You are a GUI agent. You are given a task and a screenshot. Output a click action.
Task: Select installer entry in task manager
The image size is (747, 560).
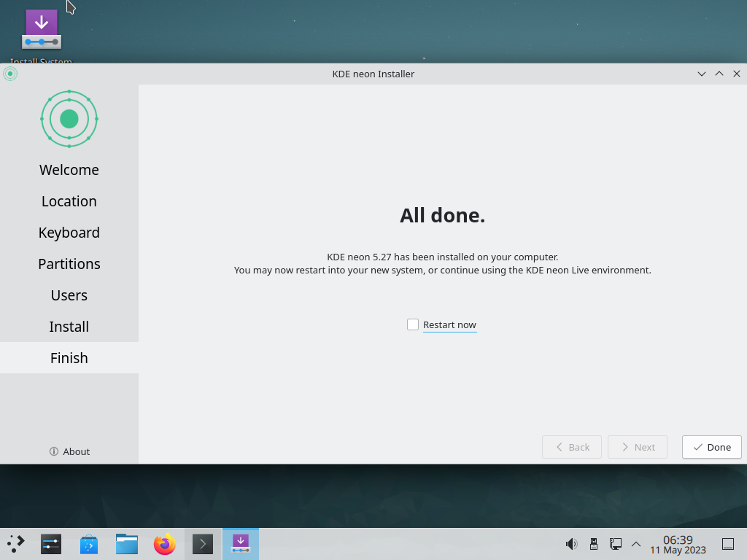pyautogui.click(x=241, y=544)
